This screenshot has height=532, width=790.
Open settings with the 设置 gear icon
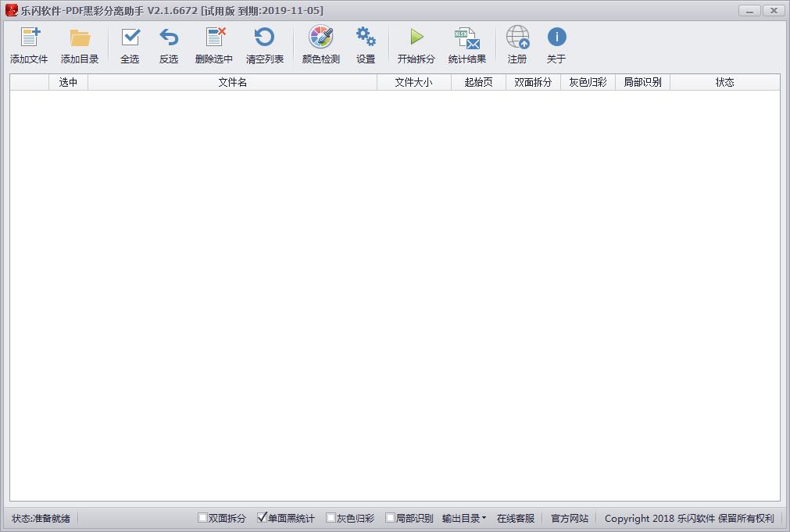coord(366,44)
